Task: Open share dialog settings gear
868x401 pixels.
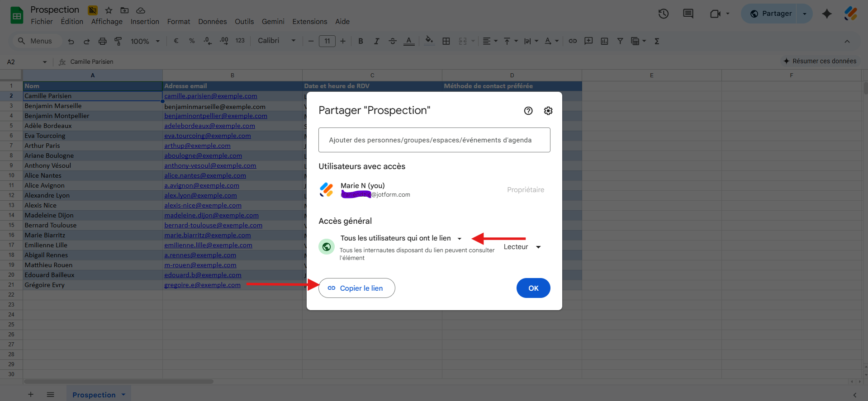Action: click(x=548, y=111)
